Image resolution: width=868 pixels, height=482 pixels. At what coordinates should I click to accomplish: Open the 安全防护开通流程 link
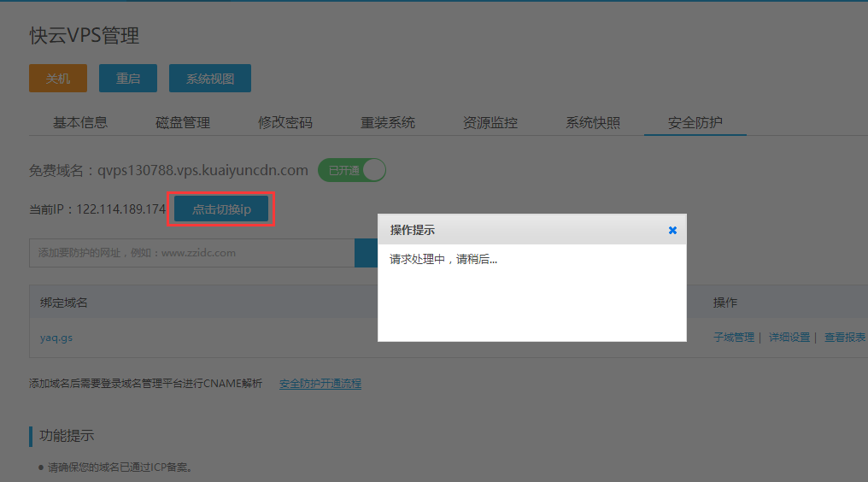[x=320, y=384]
